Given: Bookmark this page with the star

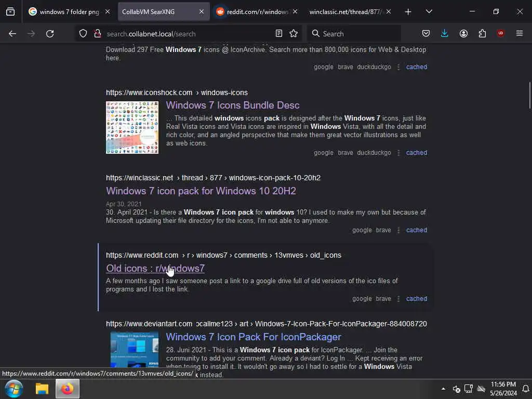Looking at the screenshot, I should coord(294,34).
